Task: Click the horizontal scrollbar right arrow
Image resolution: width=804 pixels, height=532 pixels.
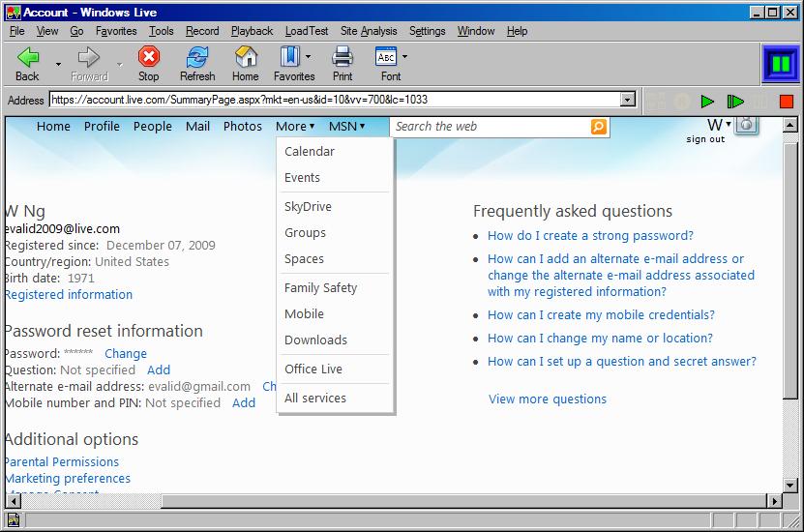Action: (774, 501)
